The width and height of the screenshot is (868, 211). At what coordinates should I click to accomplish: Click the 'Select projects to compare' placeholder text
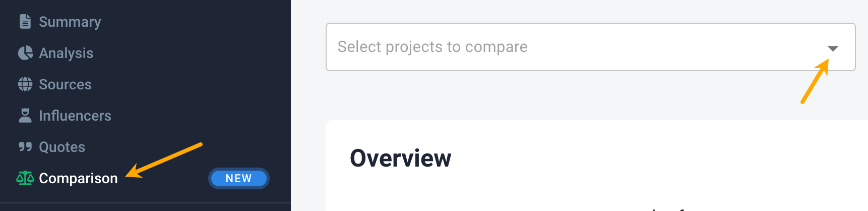(432, 47)
